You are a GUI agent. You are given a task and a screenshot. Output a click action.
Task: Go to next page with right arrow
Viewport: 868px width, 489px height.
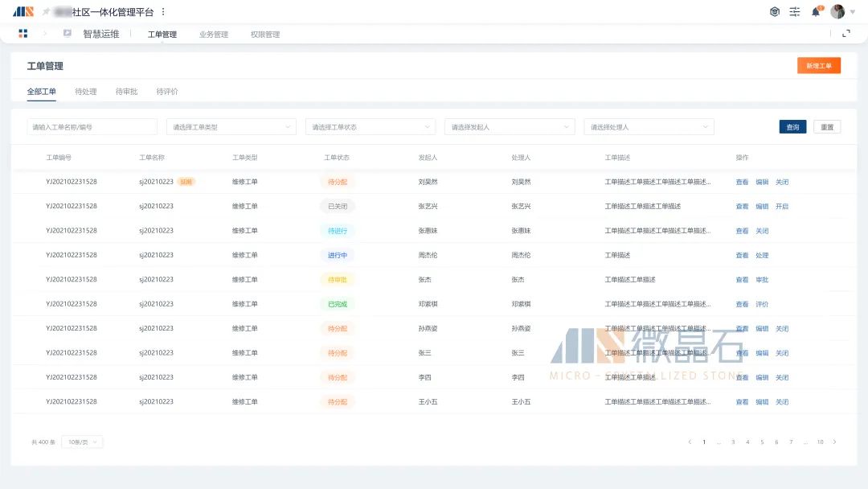[834, 442]
